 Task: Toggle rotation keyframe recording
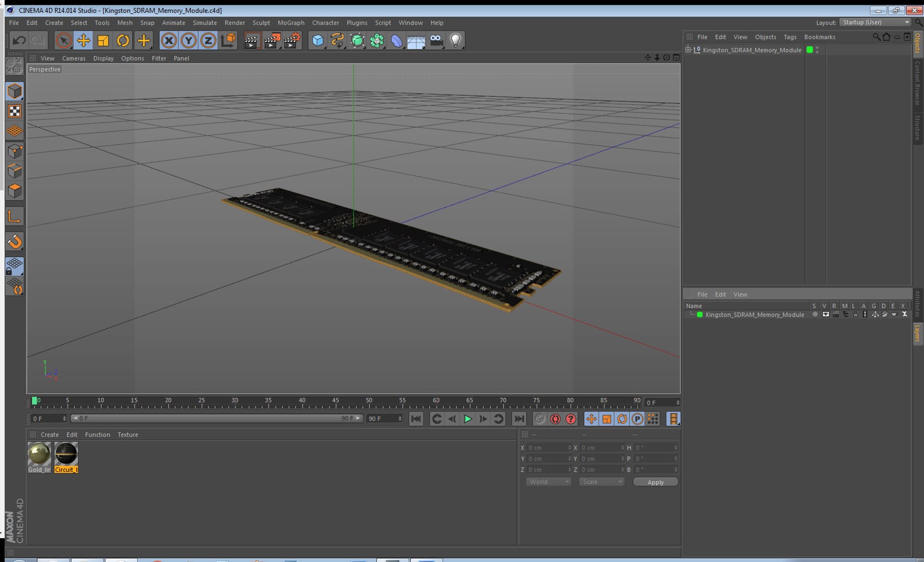pyautogui.click(x=622, y=419)
